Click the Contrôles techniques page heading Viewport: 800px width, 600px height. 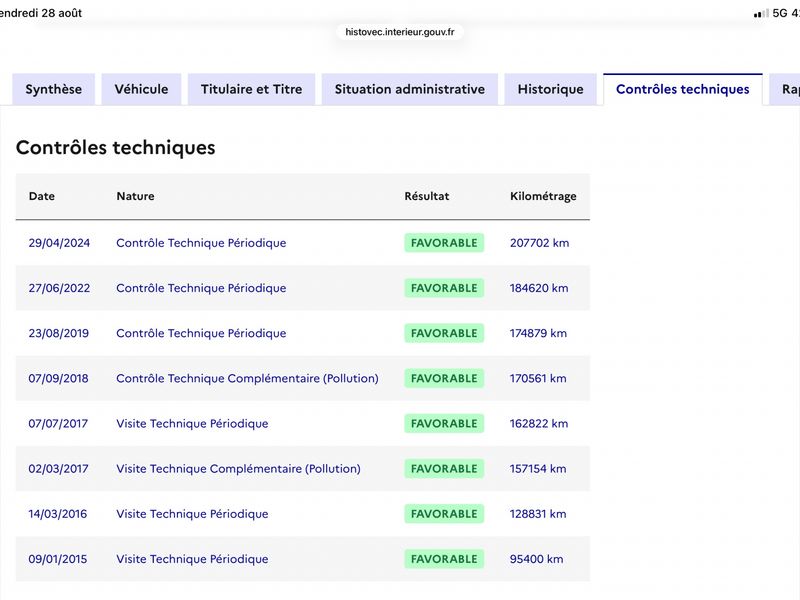(116, 147)
